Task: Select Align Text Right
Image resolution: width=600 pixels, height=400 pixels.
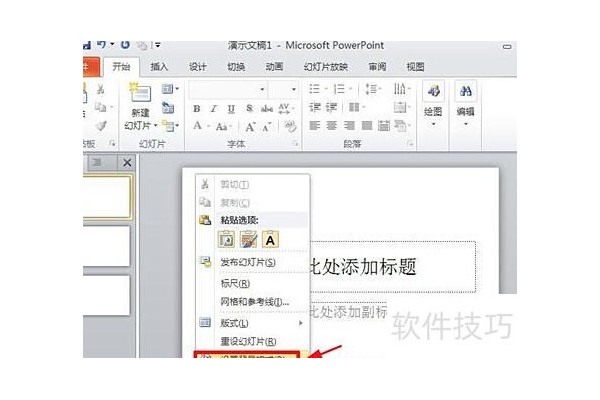Action: [x=349, y=126]
